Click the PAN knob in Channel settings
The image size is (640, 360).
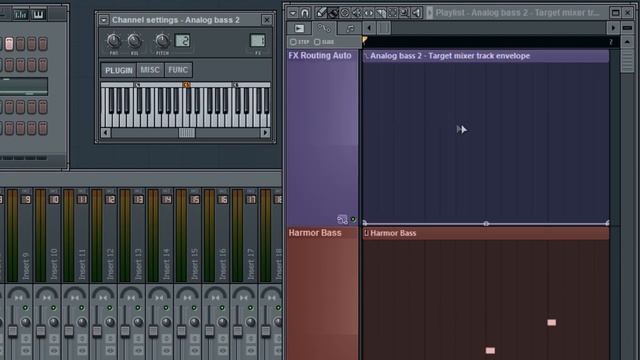click(x=113, y=41)
